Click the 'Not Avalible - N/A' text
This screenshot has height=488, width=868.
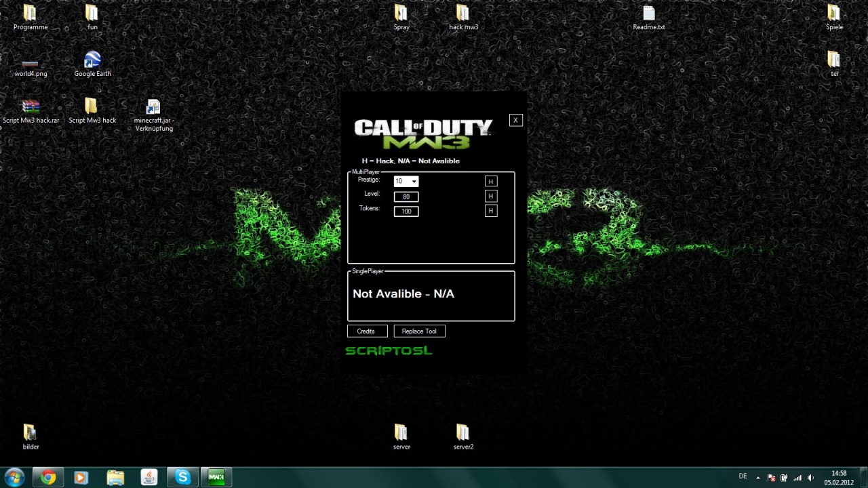pyautogui.click(x=403, y=293)
